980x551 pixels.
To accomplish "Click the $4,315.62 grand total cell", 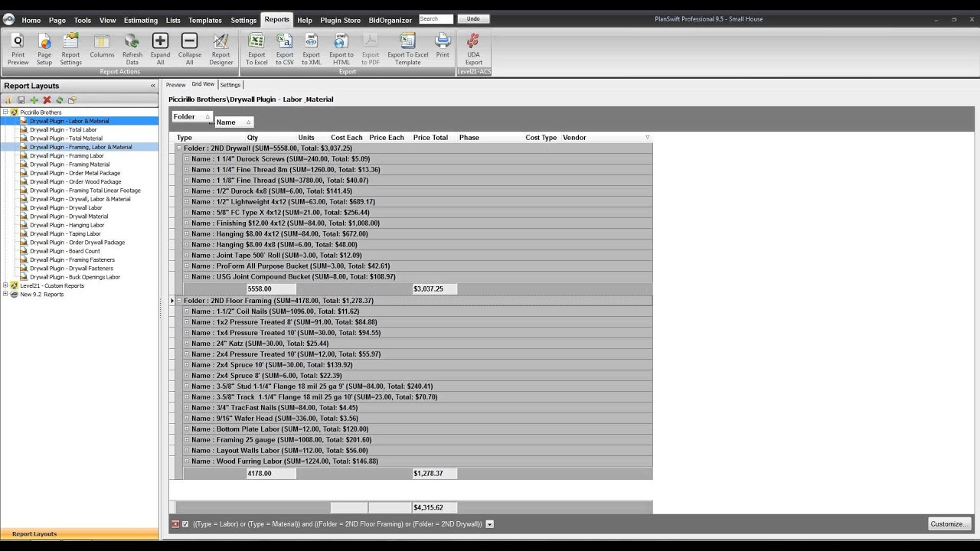I will [435, 507].
